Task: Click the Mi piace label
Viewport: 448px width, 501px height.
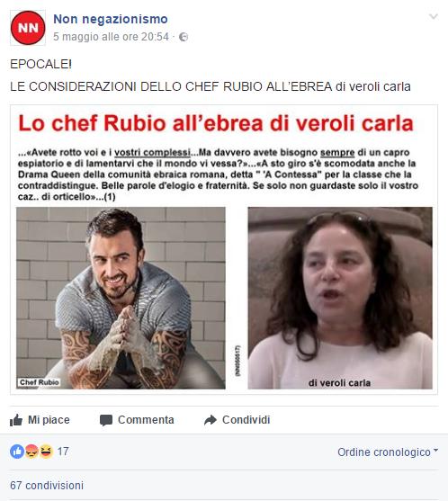Action: (49, 419)
